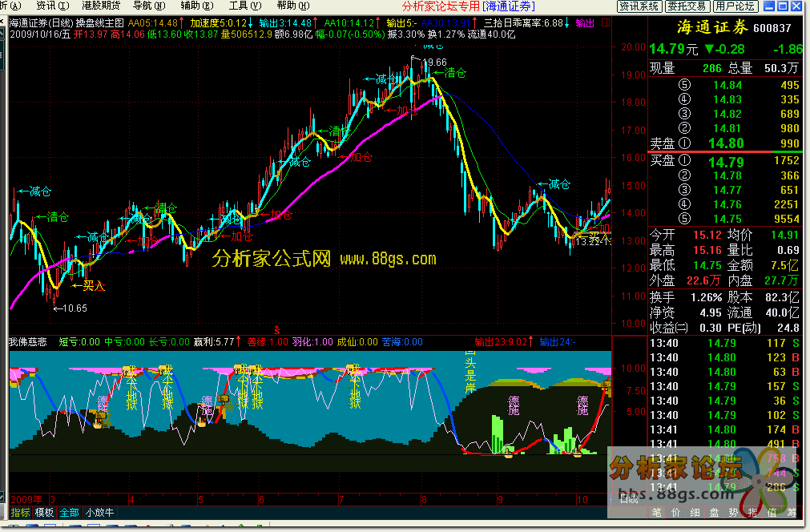Click the small red split-window icon beside 输出

(606, 22)
